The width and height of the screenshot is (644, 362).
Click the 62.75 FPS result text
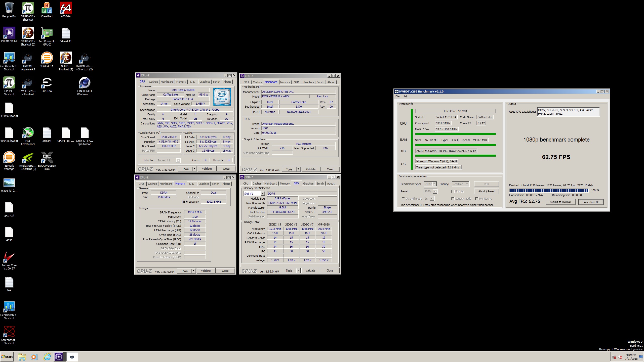556,157
